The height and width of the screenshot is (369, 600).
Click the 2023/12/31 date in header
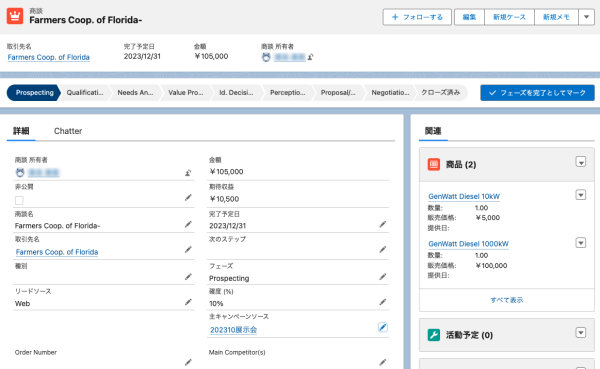tap(142, 56)
